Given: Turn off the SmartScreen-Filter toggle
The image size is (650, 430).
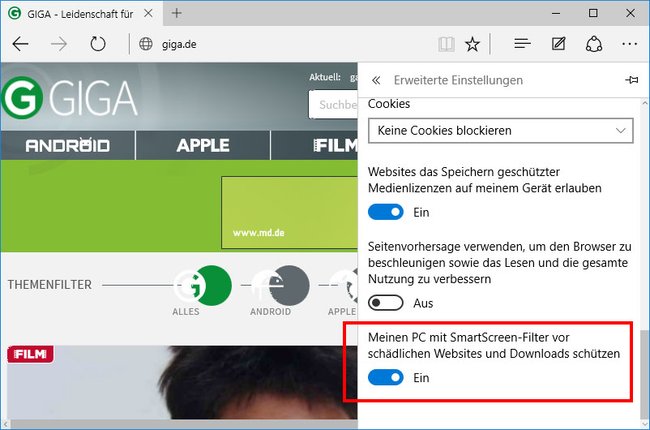Looking at the screenshot, I should [386, 377].
